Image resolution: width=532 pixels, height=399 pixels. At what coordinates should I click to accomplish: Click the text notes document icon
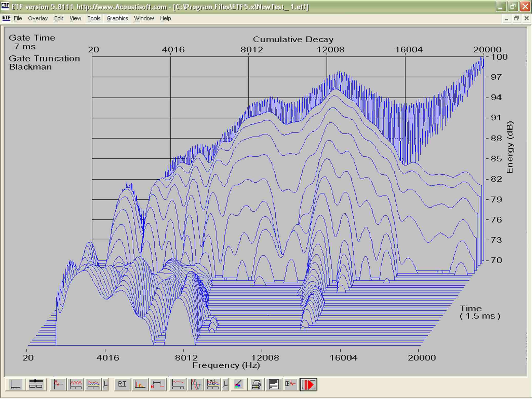pyautogui.click(x=274, y=384)
